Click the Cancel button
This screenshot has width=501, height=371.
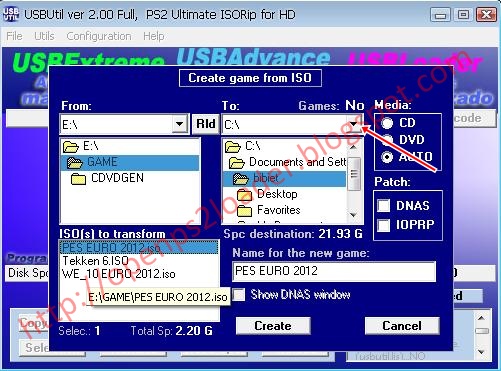[x=402, y=326]
